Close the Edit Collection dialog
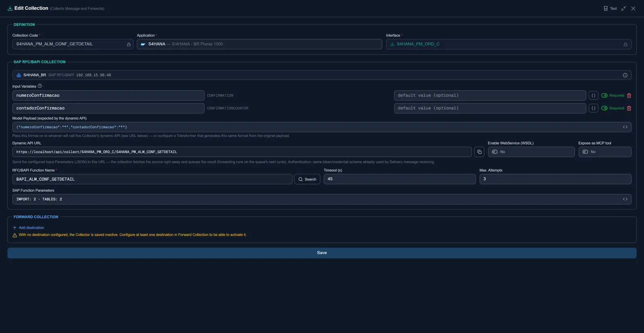This screenshot has height=333, width=644. click(x=633, y=8)
